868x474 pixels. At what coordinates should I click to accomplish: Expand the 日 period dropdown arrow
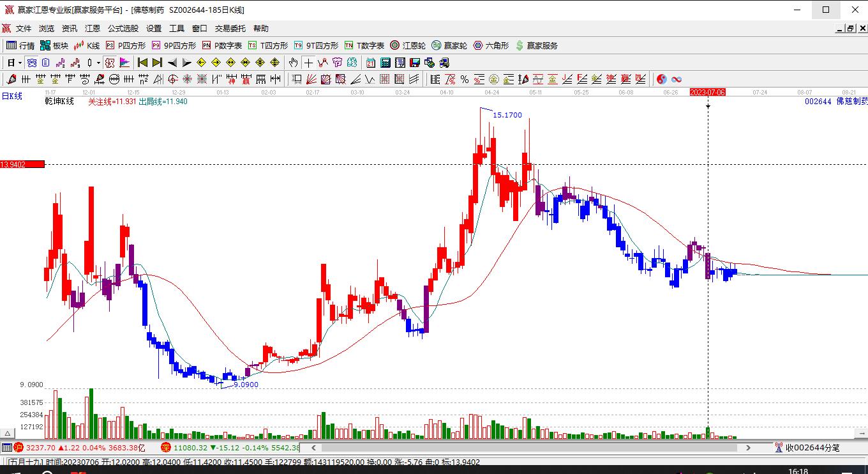click(x=20, y=63)
